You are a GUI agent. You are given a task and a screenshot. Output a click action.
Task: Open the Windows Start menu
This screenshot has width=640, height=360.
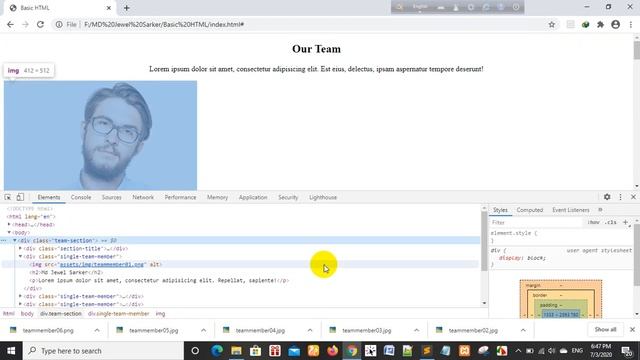pos(11,351)
